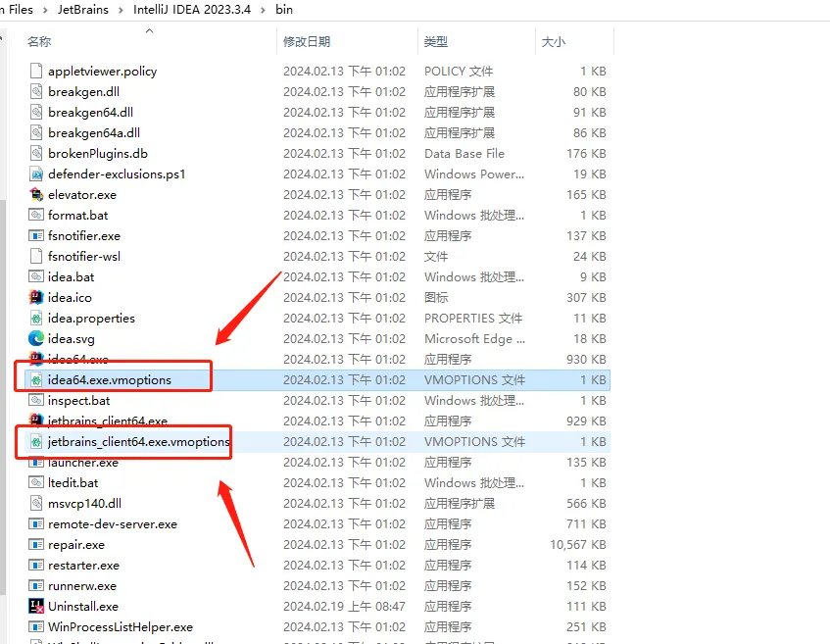This screenshot has width=830, height=644.
Task: Click the idea.properties file icon
Action: pos(36,319)
